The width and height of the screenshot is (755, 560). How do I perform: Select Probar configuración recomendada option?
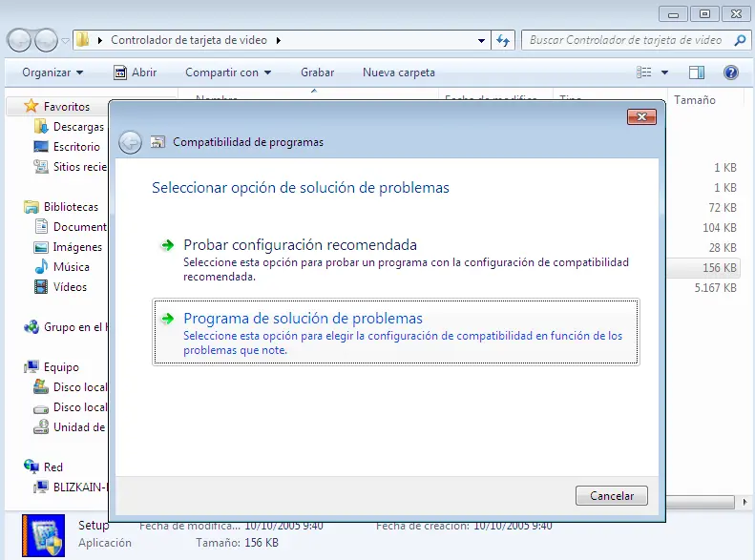pyautogui.click(x=396, y=259)
